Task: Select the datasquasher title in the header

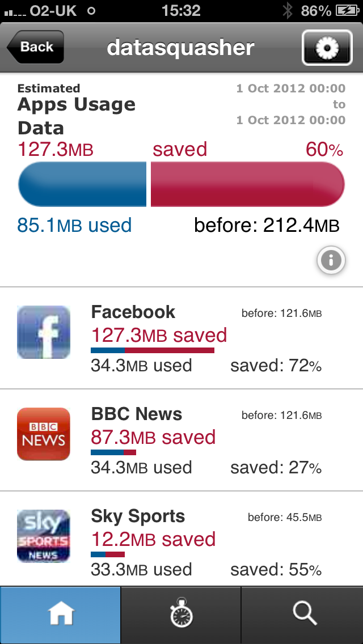Action: (181, 48)
